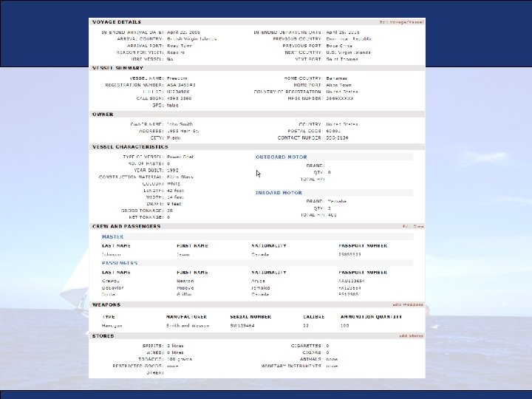
Task: Select the Stores section heading
Action: [103, 336]
